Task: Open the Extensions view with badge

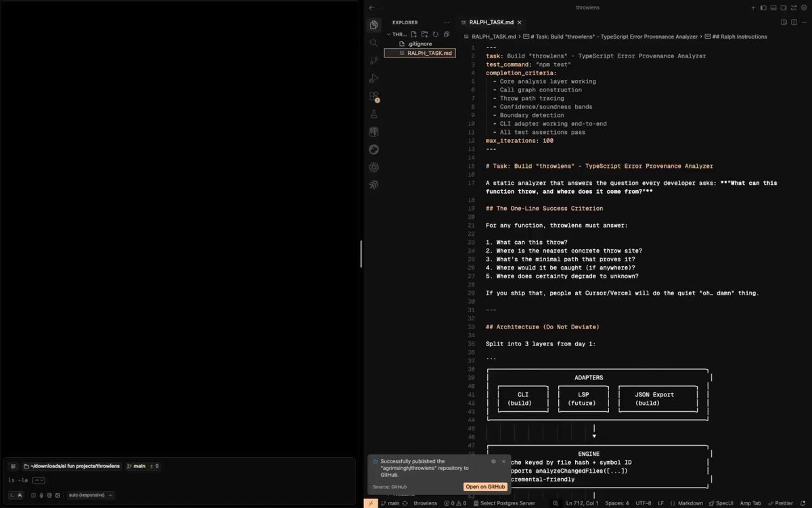Action: click(x=374, y=97)
